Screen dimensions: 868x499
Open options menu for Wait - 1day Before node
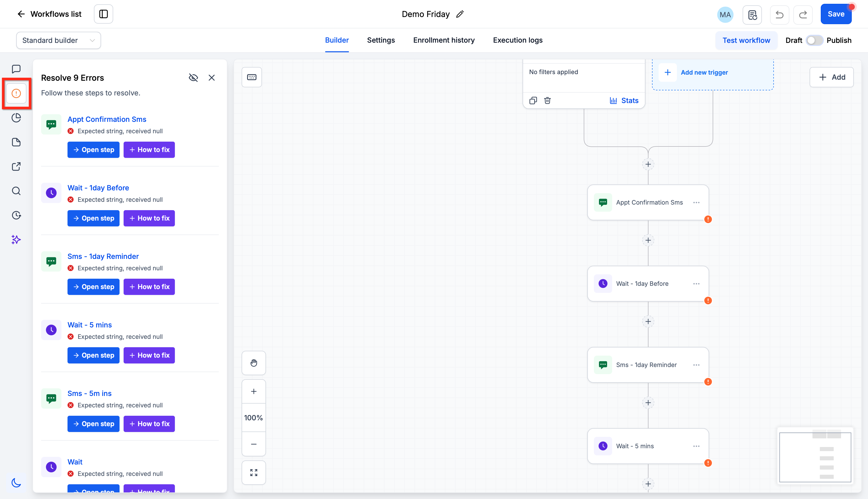point(696,284)
